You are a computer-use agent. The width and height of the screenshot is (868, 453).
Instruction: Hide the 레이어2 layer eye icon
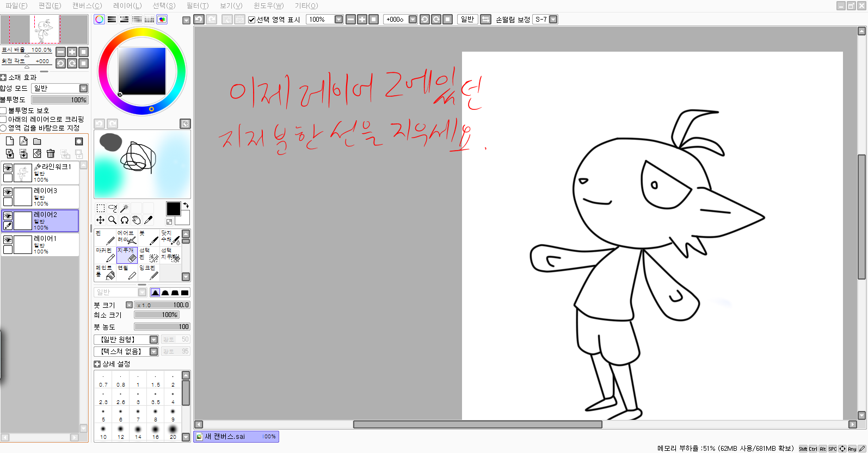pos(8,216)
